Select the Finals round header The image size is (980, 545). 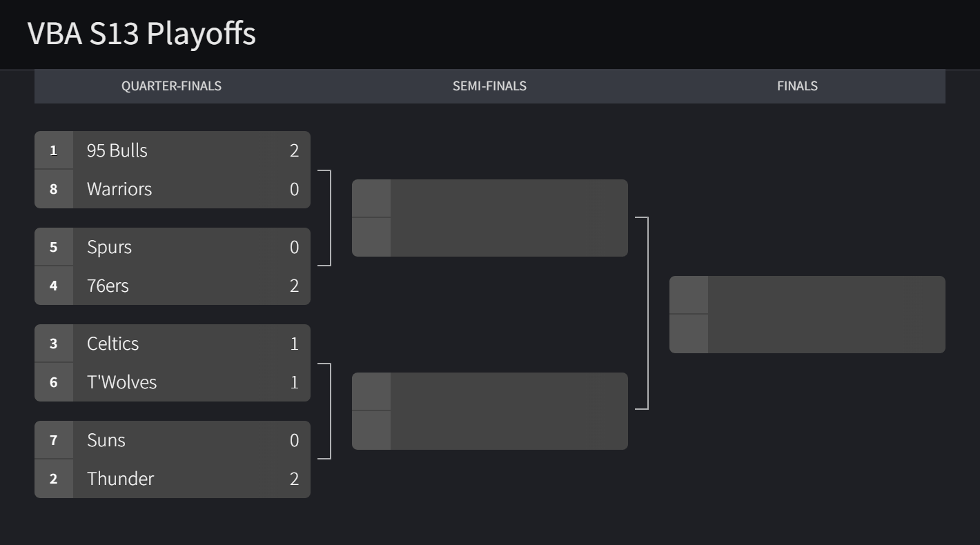(x=797, y=86)
